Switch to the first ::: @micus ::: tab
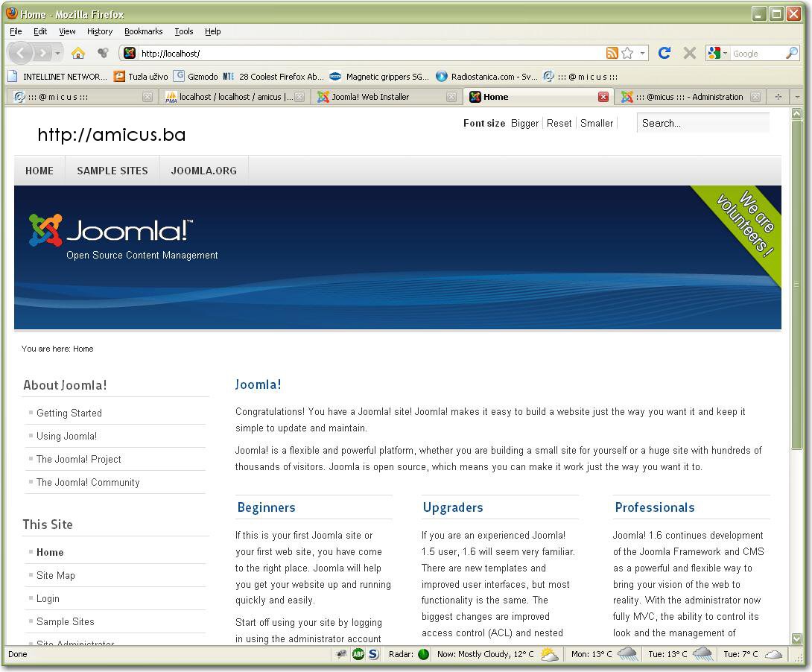 83,97
